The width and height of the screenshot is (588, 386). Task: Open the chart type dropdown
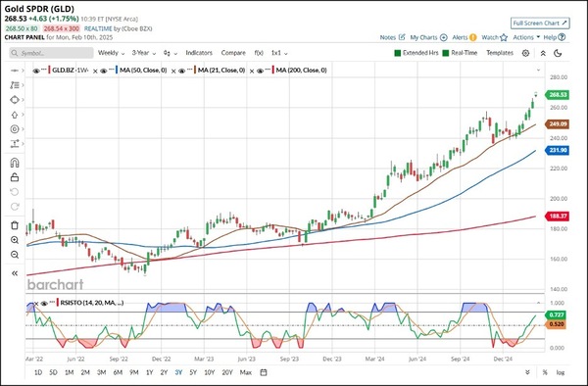tap(171, 53)
